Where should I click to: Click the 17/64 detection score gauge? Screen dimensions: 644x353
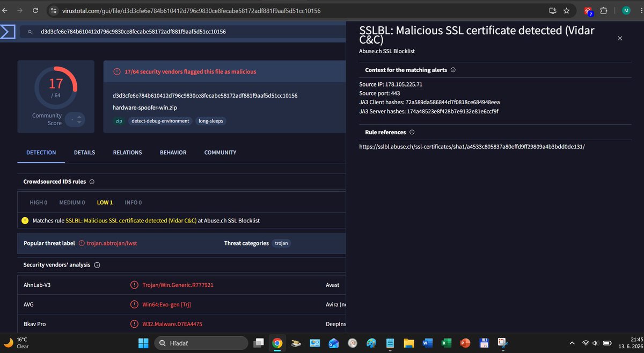56,87
